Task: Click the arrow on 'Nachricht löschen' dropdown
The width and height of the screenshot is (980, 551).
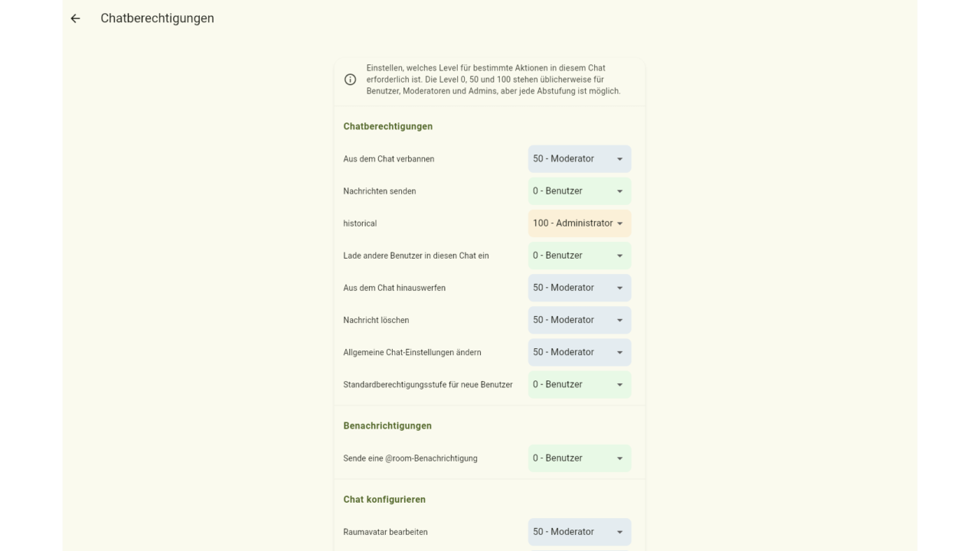Action: [620, 321]
